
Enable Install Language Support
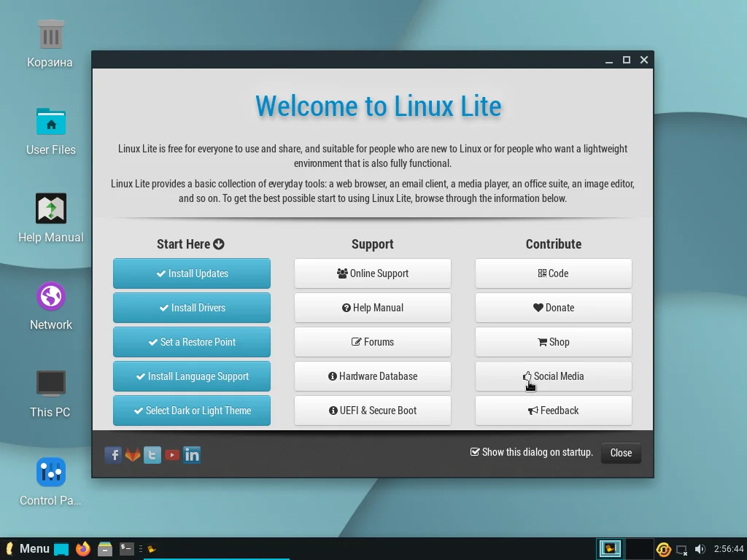[x=191, y=376]
